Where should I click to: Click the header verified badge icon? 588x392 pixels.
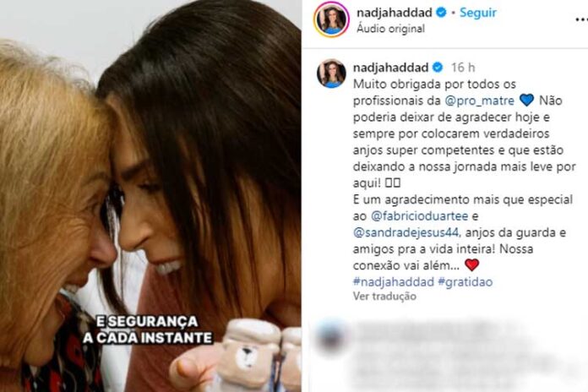442,13
